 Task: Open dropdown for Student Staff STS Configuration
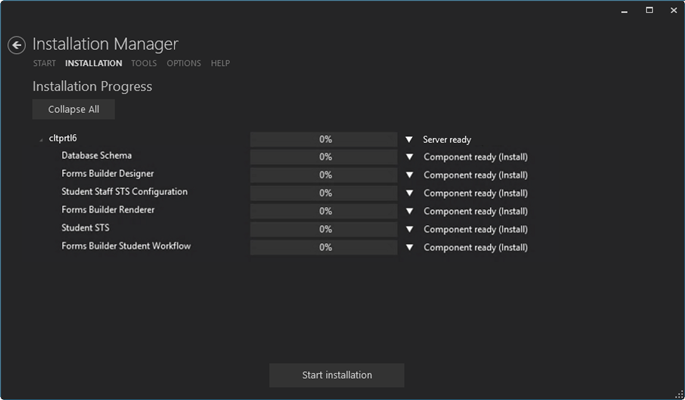[409, 193]
